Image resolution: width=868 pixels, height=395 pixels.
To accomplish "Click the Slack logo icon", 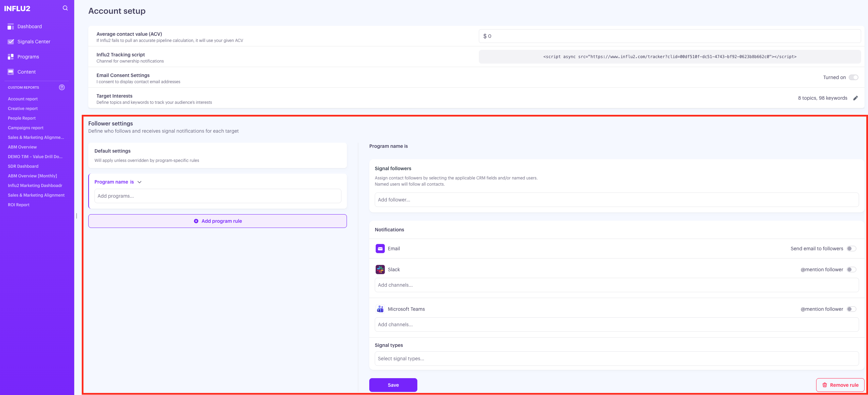I will click(x=380, y=270).
